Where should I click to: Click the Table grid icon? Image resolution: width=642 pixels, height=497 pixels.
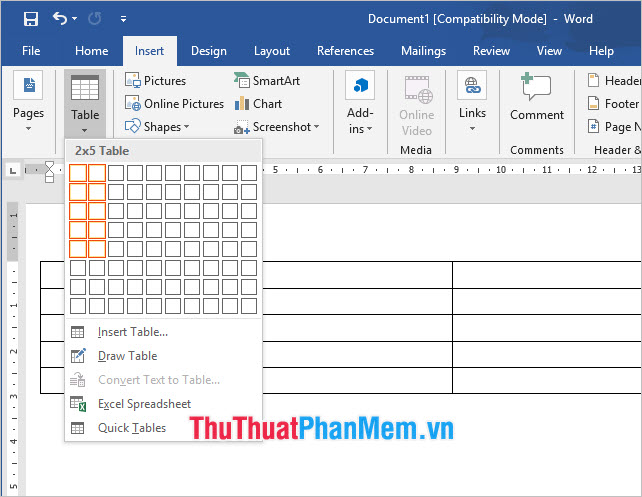click(x=85, y=87)
